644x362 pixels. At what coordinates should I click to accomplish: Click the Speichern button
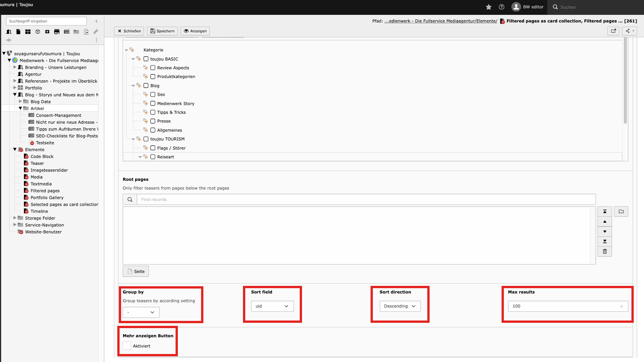[x=162, y=31]
